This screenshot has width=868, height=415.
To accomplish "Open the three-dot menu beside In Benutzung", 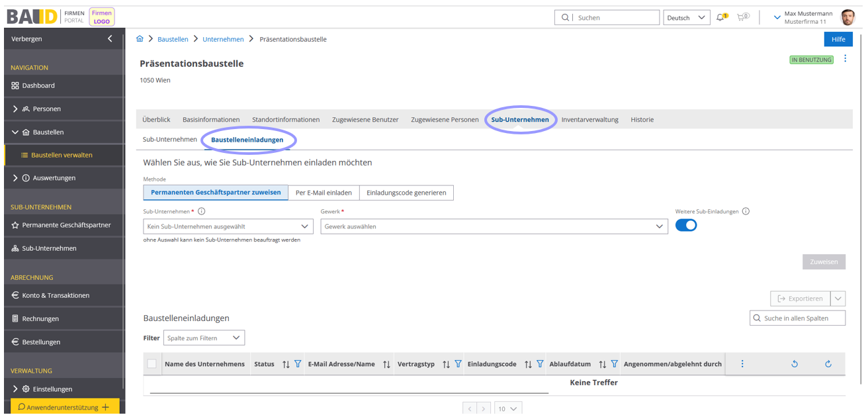I will click(x=845, y=59).
